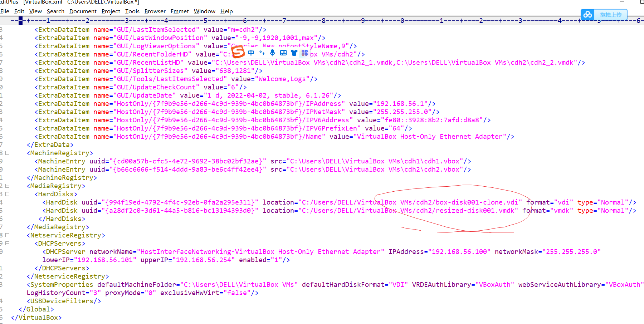Viewport: 644px width, 324px height.
Task: Switch punctuation mode on the Sogou bar
Action: coord(262,53)
